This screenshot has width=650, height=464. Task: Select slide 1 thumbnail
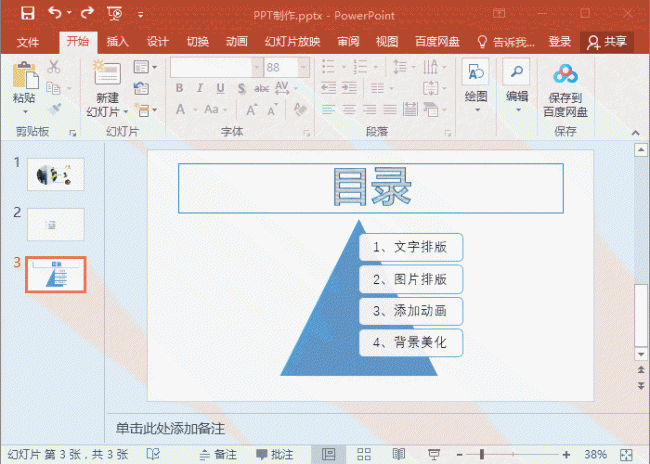[56, 174]
